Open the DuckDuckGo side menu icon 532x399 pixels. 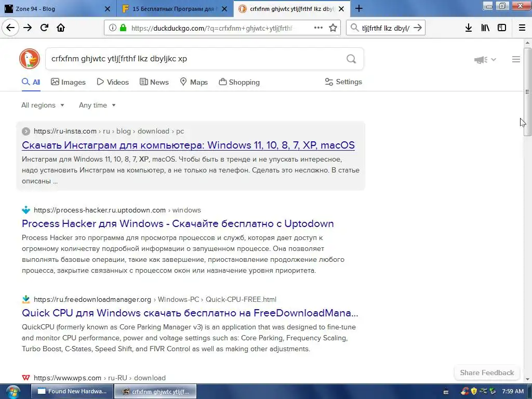516,59
